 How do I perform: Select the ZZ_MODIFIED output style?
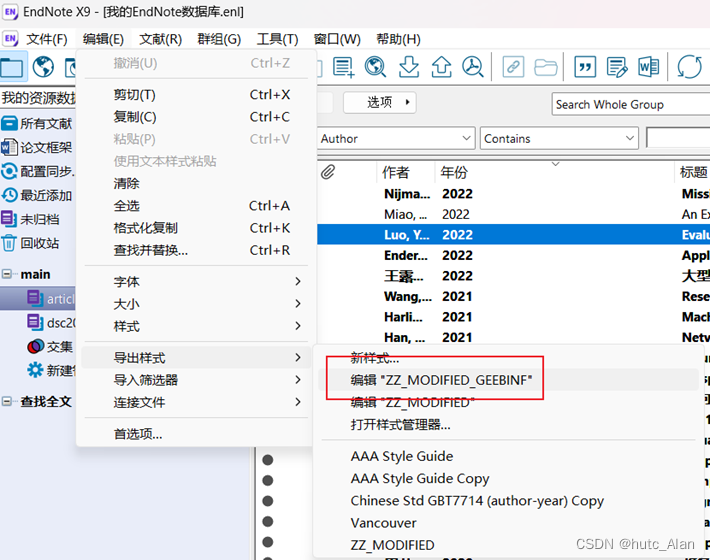pos(509,545)
